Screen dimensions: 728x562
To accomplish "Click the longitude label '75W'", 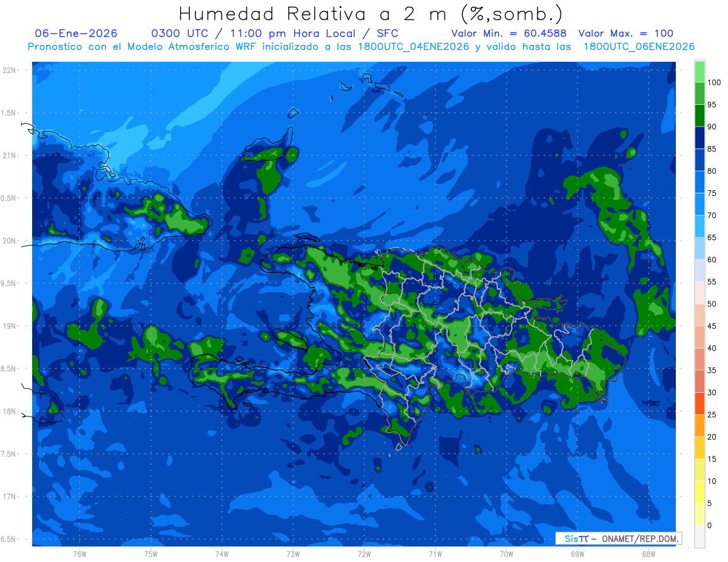I will (150, 554).
